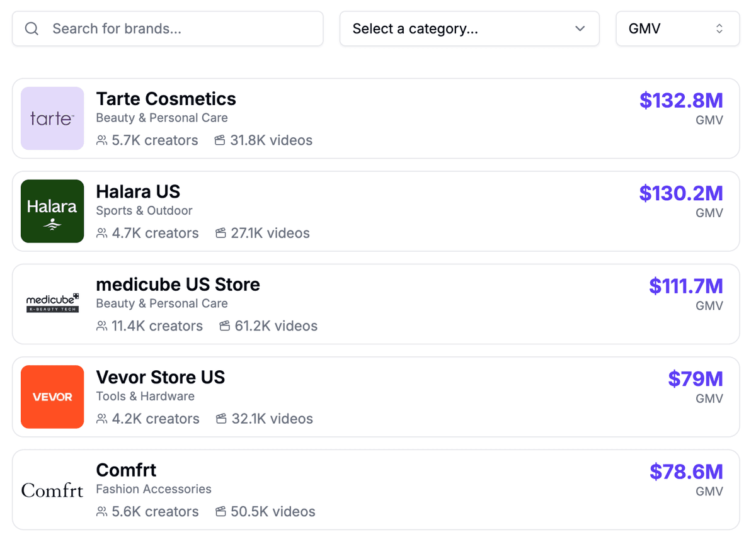Click the videos icon beside 61.2K videos
This screenshot has height=537, width=756.
pos(224,326)
